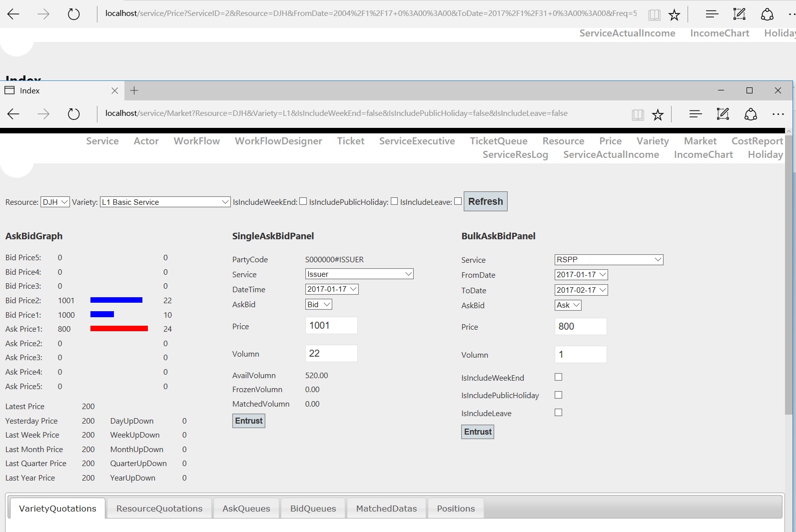Click the Make a Web Note icon
The width and height of the screenshot is (796, 532).
click(723, 114)
